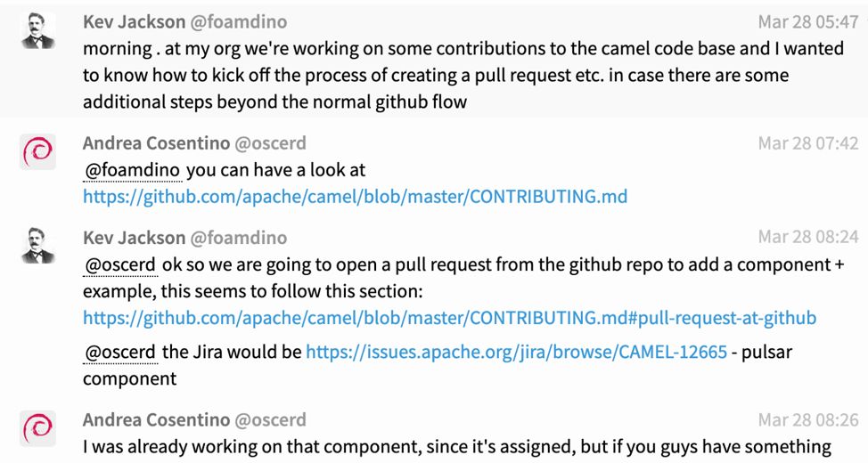This screenshot has height=463, width=868.
Task: Click the @oscerd mention before "ok so we"
Action: pos(120,265)
